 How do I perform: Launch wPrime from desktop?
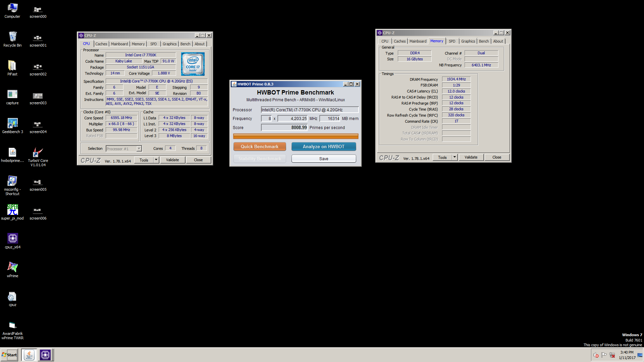[12, 270]
